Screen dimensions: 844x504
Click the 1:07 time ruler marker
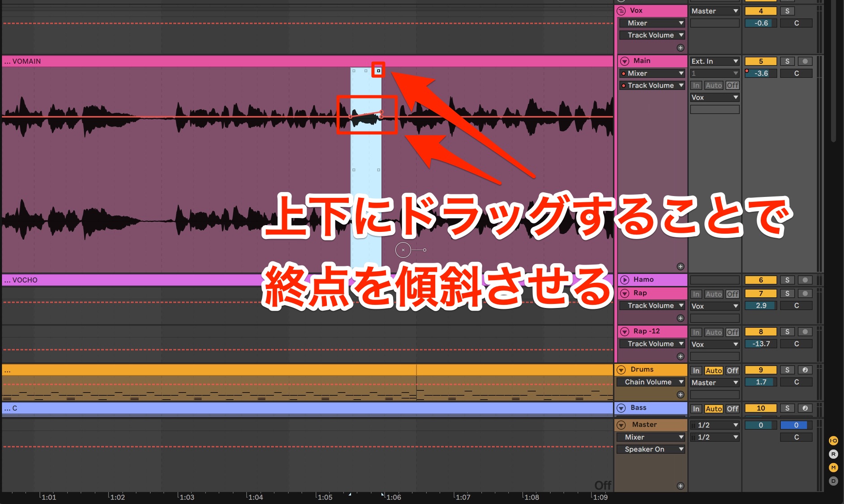(463, 497)
